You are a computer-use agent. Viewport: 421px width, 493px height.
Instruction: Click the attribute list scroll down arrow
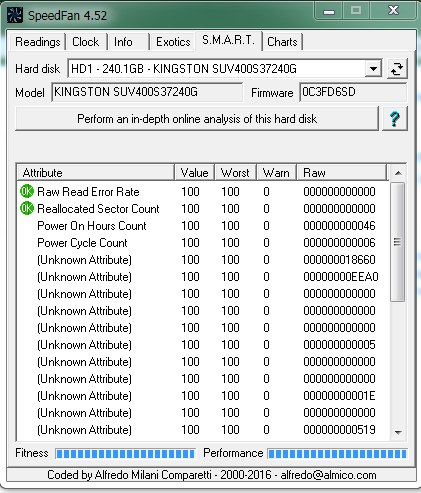[398, 432]
